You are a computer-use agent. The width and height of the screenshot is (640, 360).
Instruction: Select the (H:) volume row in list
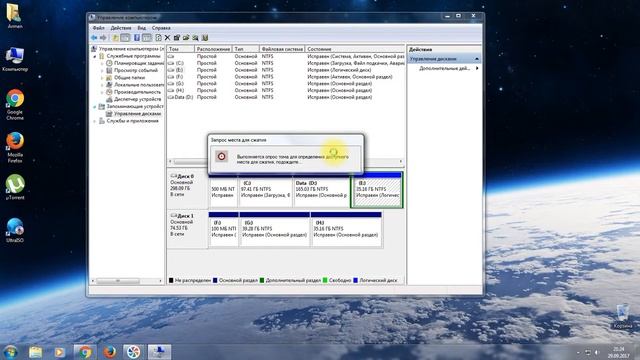tap(286, 90)
